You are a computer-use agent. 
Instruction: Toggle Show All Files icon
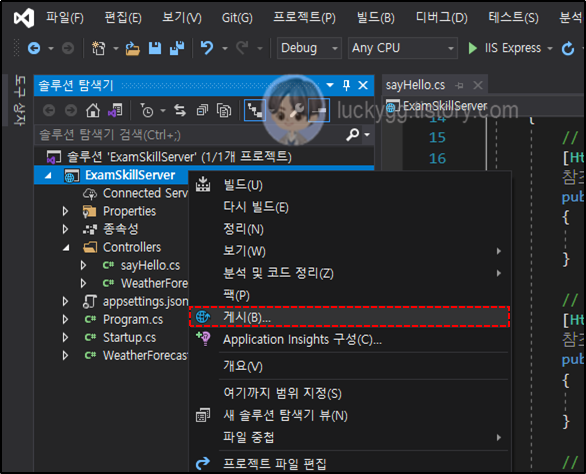[x=224, y=111]
